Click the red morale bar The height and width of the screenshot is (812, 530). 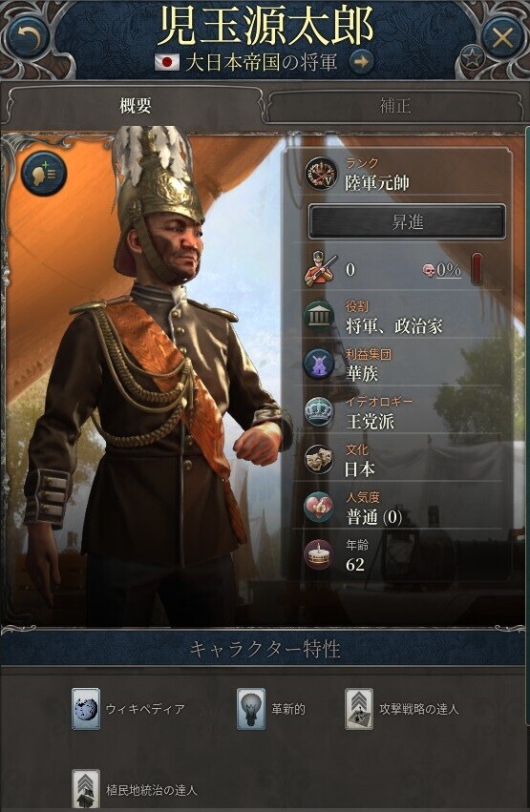(x=477, y=269)
